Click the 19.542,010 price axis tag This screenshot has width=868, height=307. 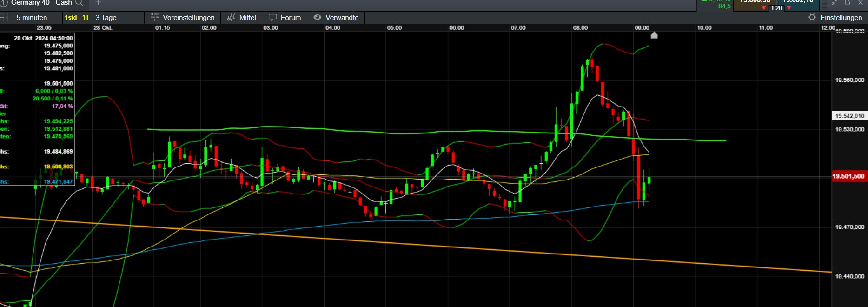point(849,116)
